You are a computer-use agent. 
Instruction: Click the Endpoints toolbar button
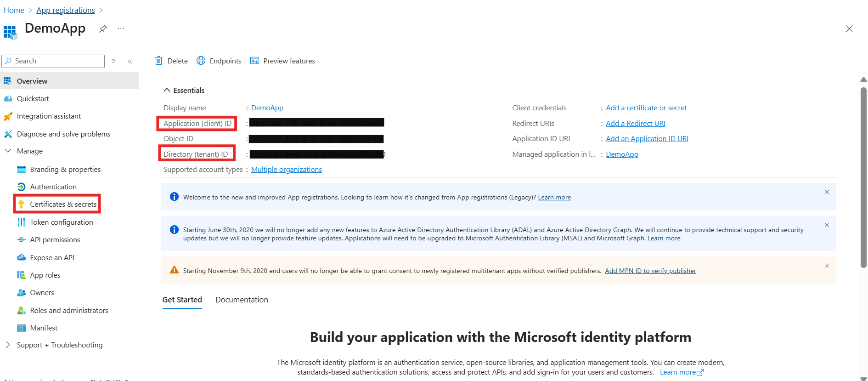(x=219, y=61)
